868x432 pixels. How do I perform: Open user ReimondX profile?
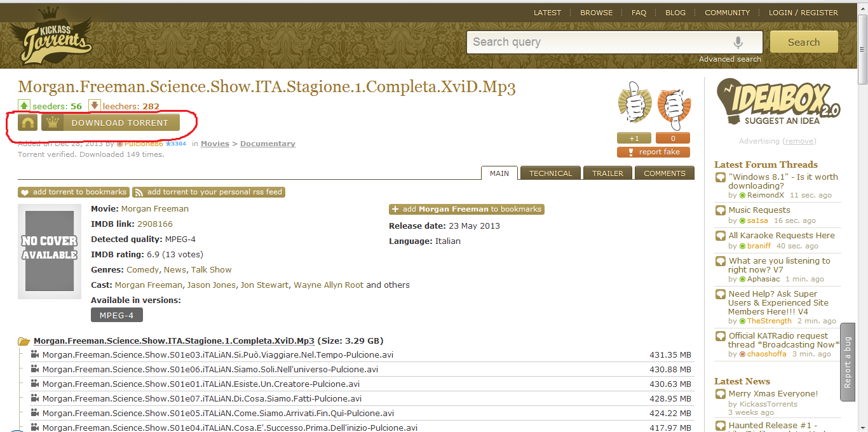766,196
